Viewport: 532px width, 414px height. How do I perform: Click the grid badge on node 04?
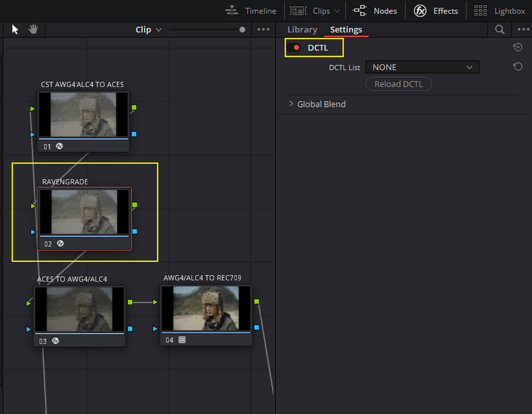182,339
